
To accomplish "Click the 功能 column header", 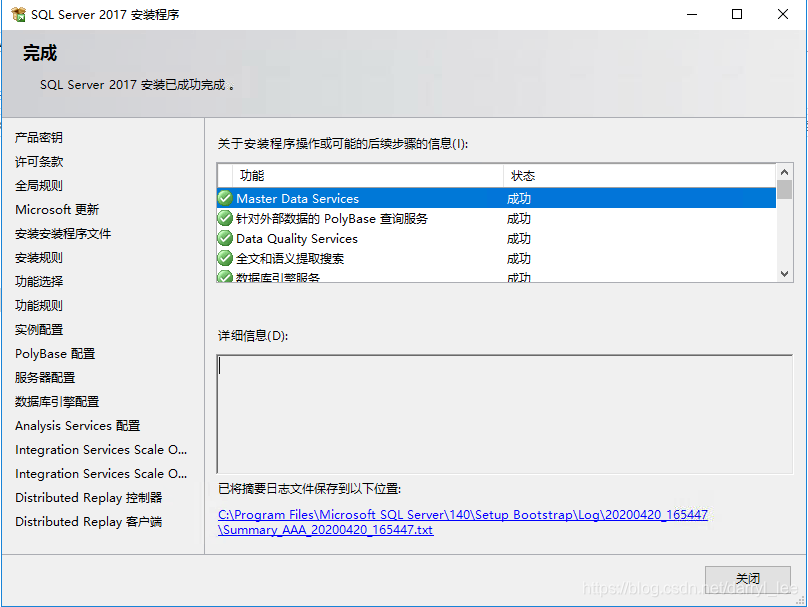I will [368, 176].
